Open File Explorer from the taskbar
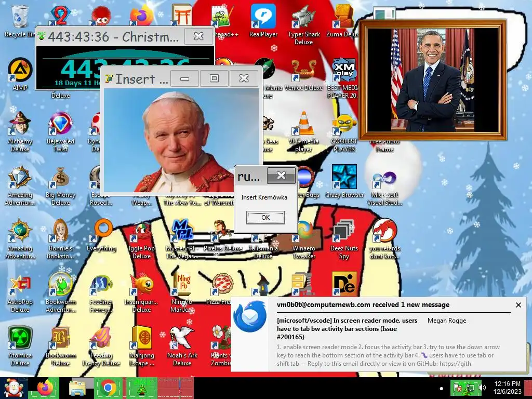This screenshot has width=532, height=399. click(78, 388)
